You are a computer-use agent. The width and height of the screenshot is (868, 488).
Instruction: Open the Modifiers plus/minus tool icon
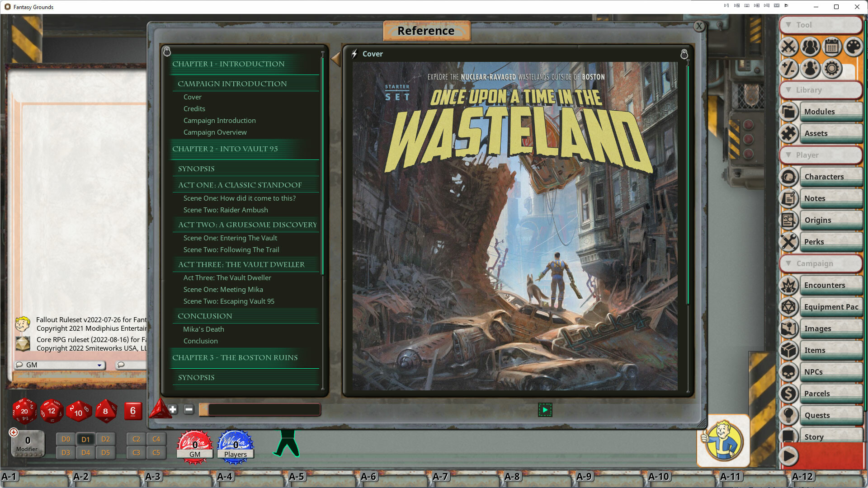[x=788, y=69]
